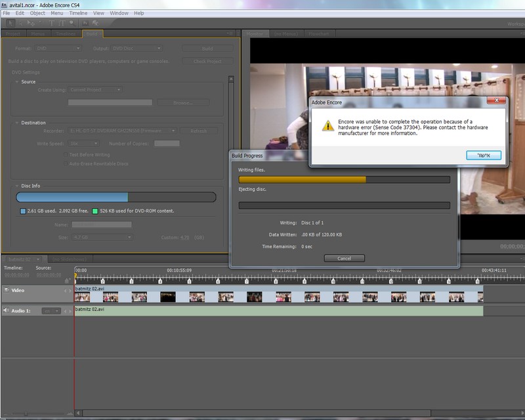Screen dimensions: 525x420
Task: Open the Recorder drive dropdown
Action: 122,131
